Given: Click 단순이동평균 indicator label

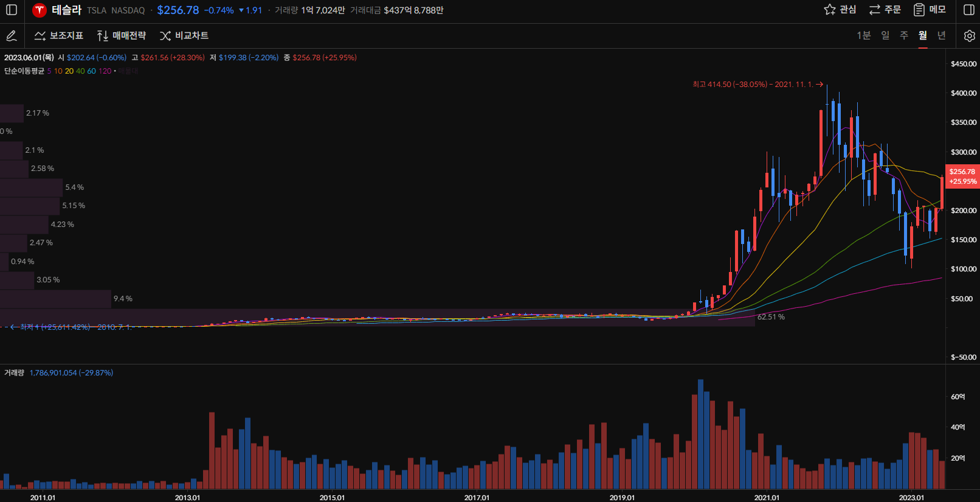Looking at the screenshot, I should (x=24, y=71).
